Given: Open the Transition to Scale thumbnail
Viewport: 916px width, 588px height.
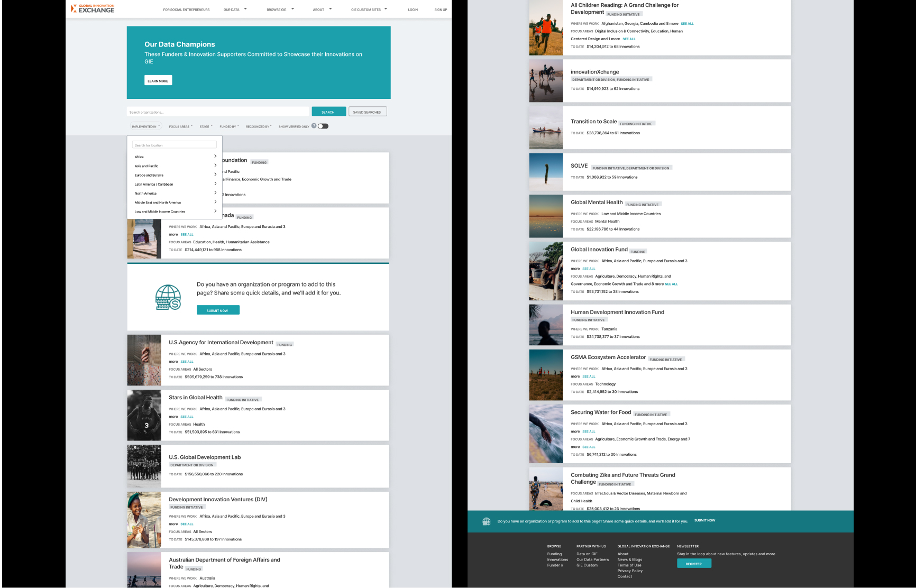Looking at the screenshot, I should pos(546,127).
